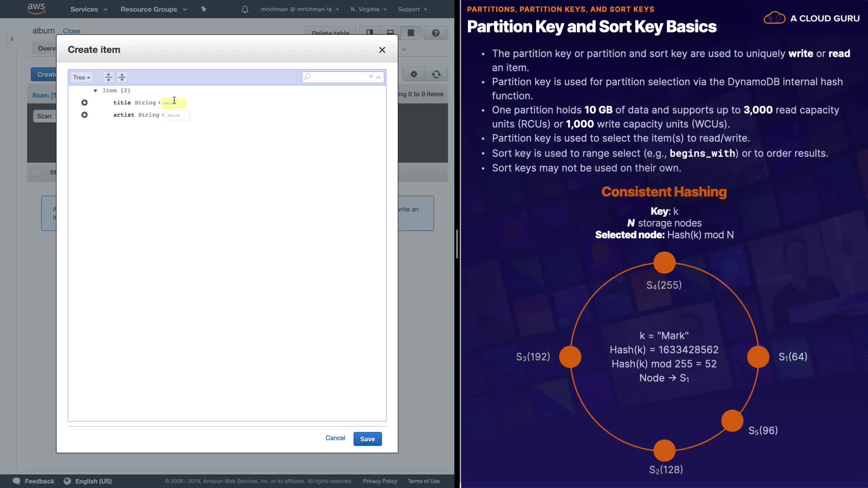Screen dimensions: 868x488
Task: Toggle the items table header checkbox
Action: click(36, 172)
